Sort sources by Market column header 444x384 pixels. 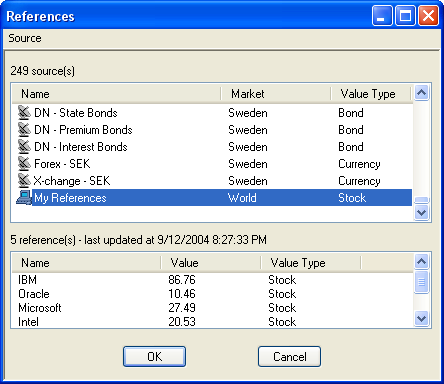pos(276,94)
